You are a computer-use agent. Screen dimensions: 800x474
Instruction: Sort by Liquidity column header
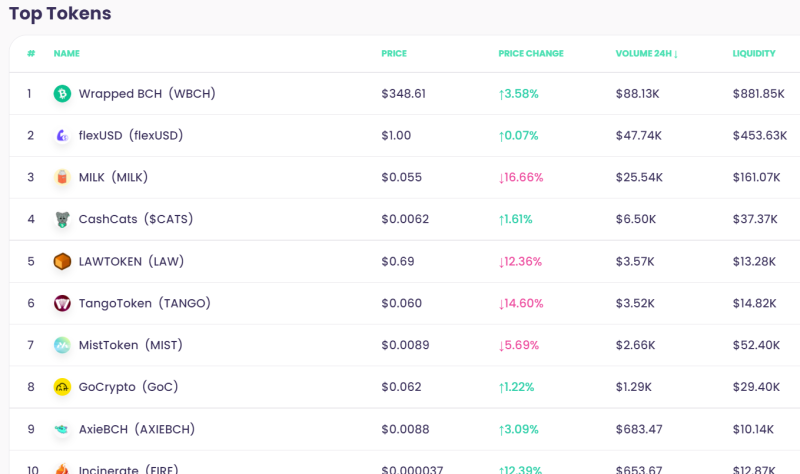[x=754, y=53]
